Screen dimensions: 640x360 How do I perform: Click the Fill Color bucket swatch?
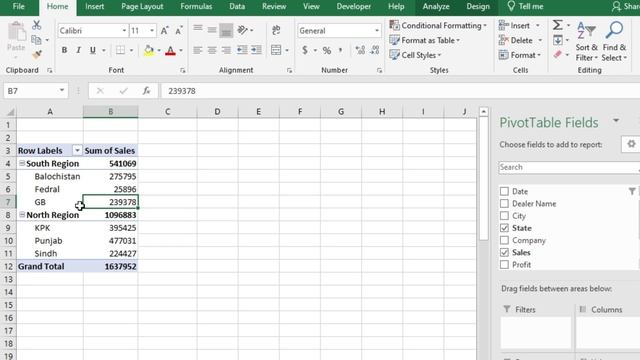pyautogui.click(x=149, y=50)
